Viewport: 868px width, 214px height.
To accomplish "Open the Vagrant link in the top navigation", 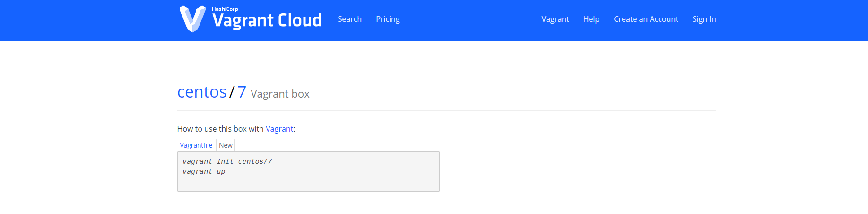I will (555, 19).
